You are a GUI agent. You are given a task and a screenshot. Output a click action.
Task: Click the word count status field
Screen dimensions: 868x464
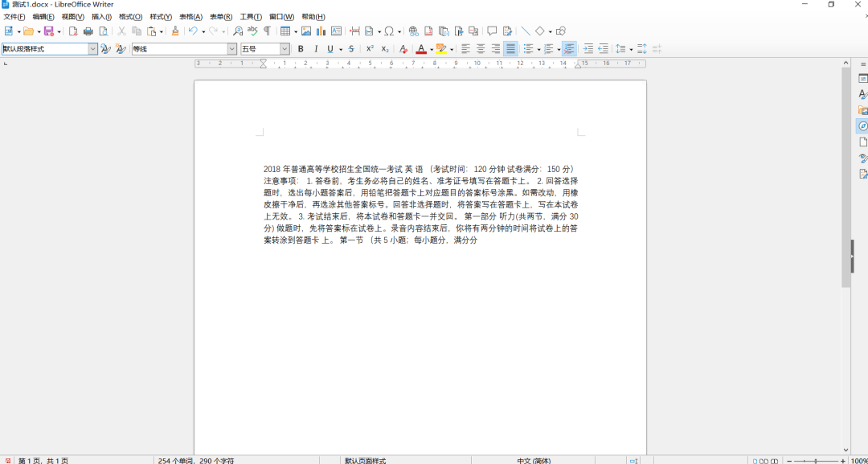coord(196,460)
